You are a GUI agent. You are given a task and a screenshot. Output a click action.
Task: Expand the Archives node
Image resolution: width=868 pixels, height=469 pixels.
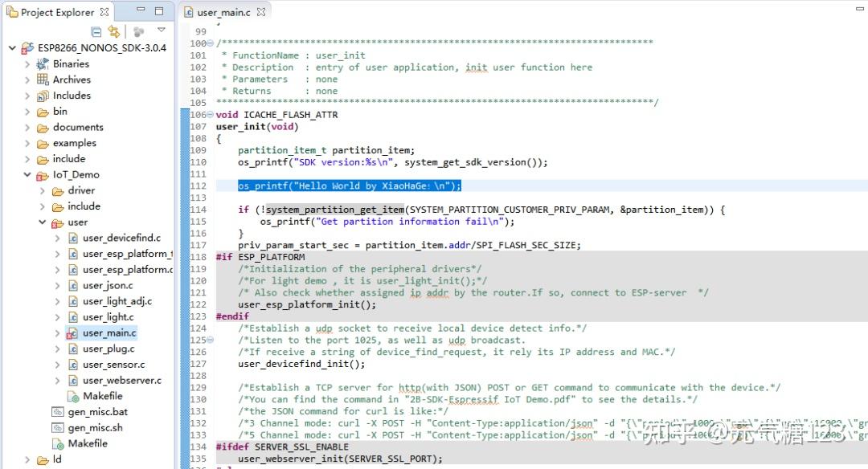(x=27, y=80)
